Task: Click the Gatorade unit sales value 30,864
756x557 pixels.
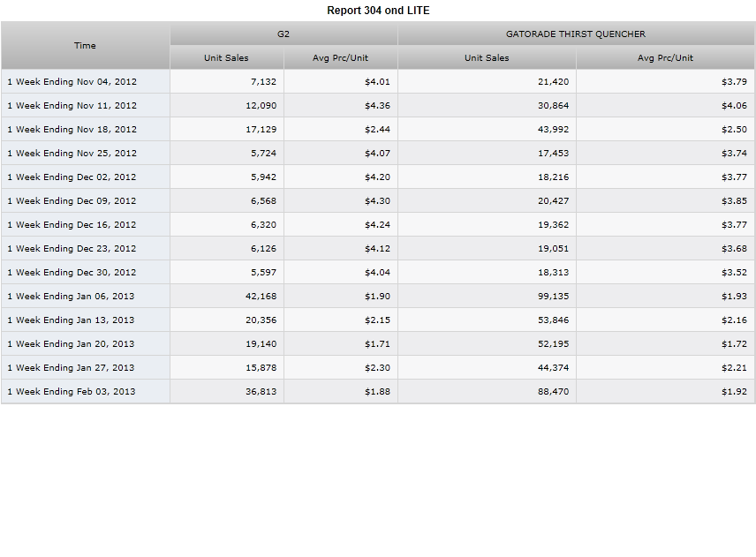Action: [553, 105]
